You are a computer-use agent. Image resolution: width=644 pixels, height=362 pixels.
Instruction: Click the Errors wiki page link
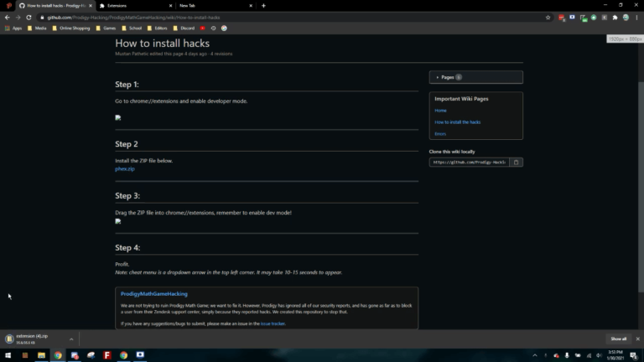click(x=440, y=133)
